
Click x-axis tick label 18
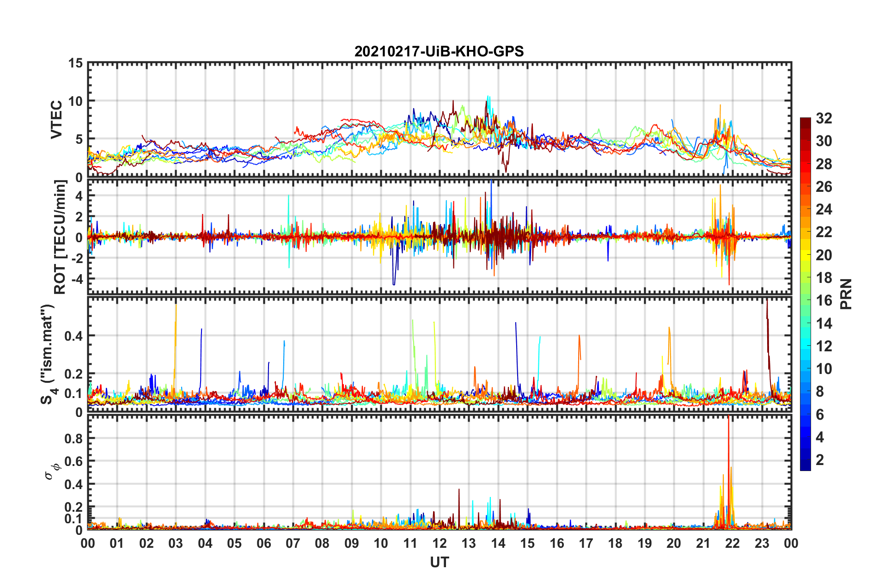click(x=615, y=543)
